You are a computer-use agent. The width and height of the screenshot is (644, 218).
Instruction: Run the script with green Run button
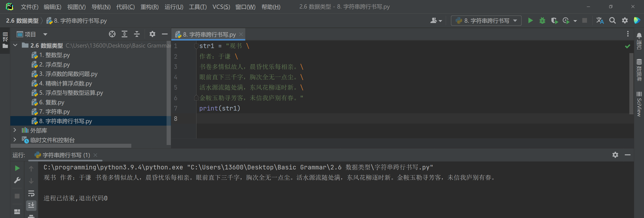tap(531, 21)
